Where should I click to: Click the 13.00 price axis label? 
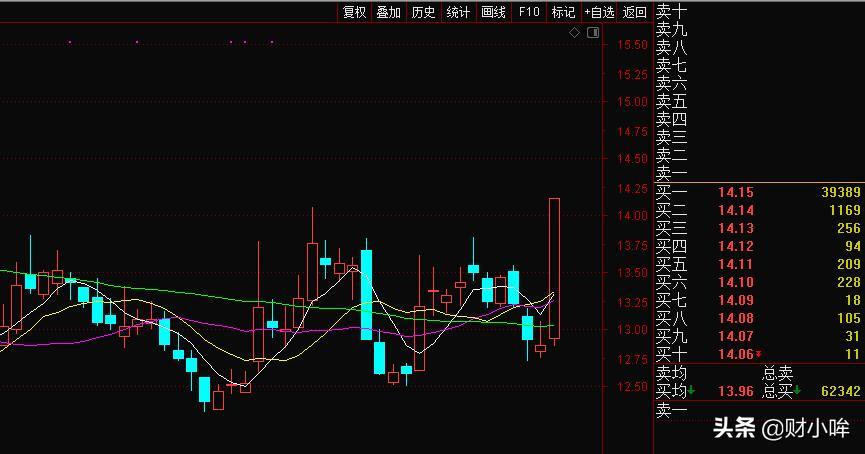[x=632, y=330]
